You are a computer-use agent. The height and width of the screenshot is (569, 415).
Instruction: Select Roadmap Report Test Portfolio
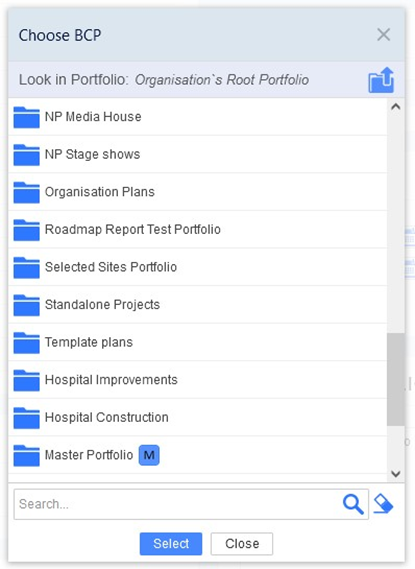coord(198,229)
